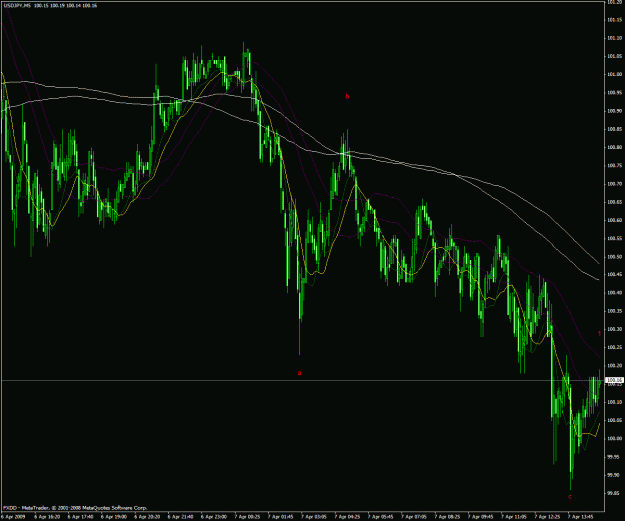Image resolution: width=625 pixels, height=521 pixels.
Task: Click the 100.40 price scale label
Action: click(614, 293)
